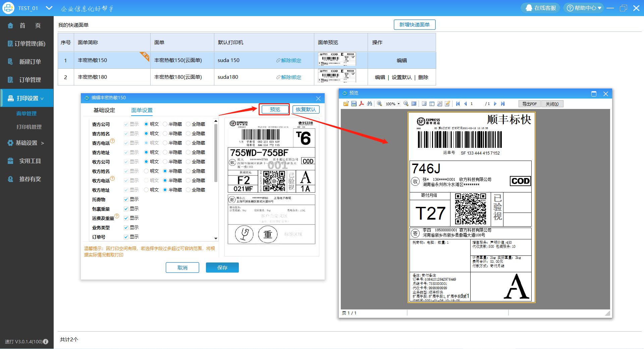Click help question icon beside 运费及重量
Screen dimensions: 644x349
117,216
